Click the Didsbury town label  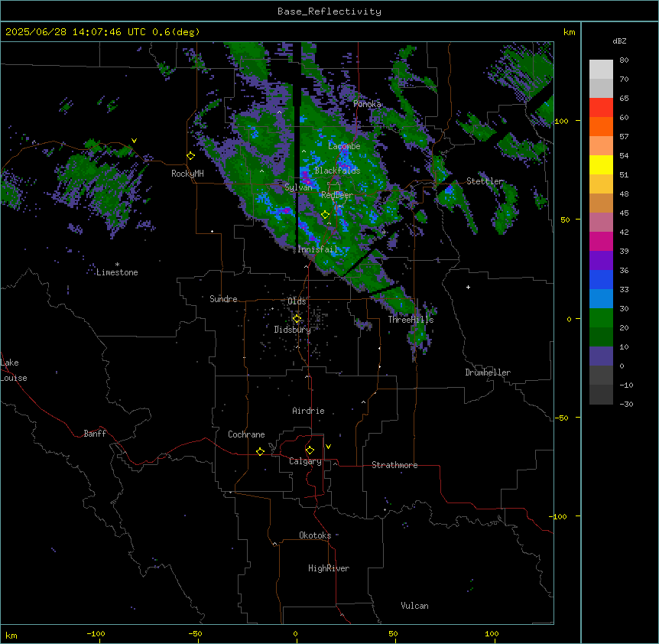click(293, 330)
